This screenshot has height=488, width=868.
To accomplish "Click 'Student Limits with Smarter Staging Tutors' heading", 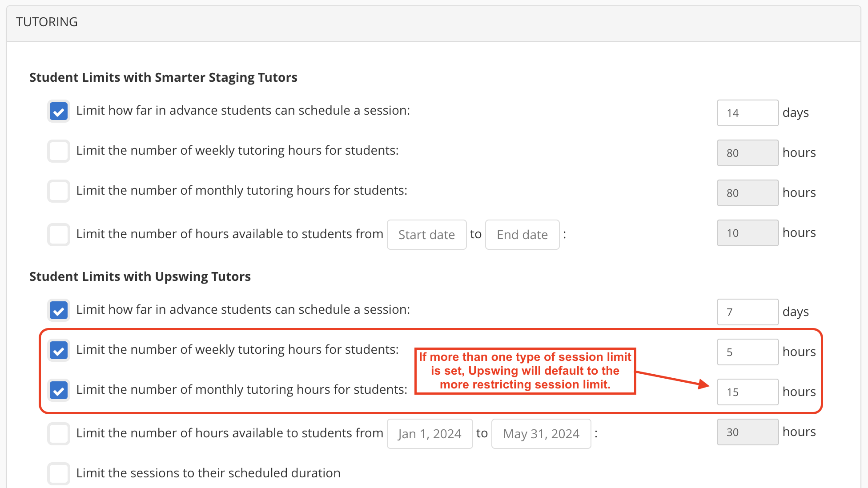I will pyautogui.click(x=163, y=77).
